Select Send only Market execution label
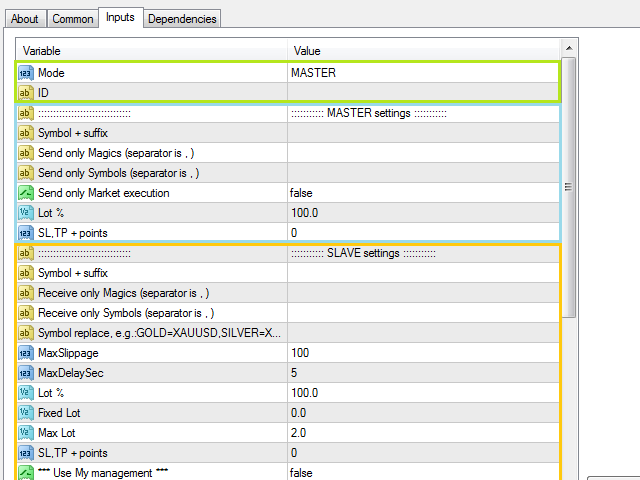Screen dimensions: 640x480 [x=104, y=193]
